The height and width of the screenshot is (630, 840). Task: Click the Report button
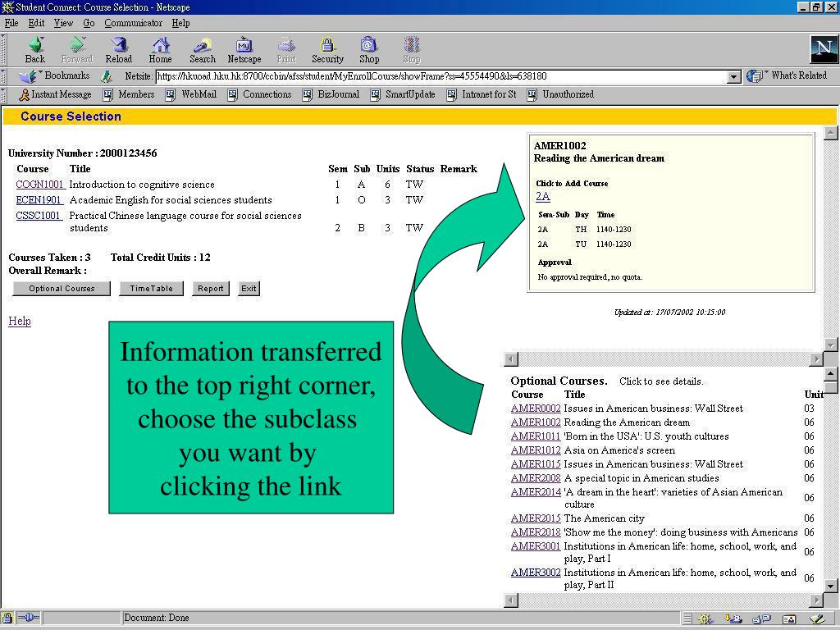211,289
